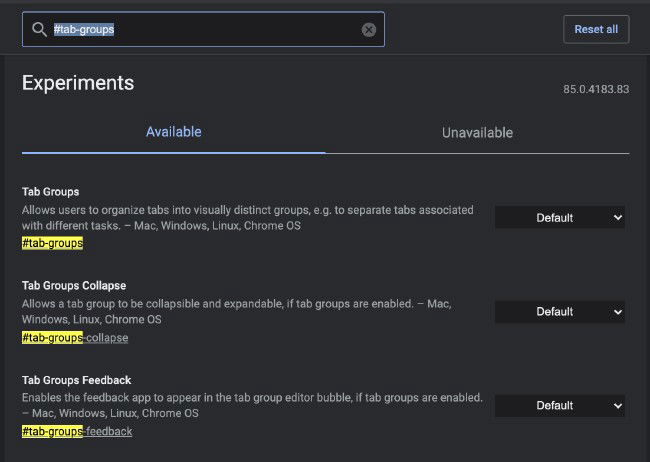
Task: Open the Unavailable tab
Action: [x=477, y=132]
